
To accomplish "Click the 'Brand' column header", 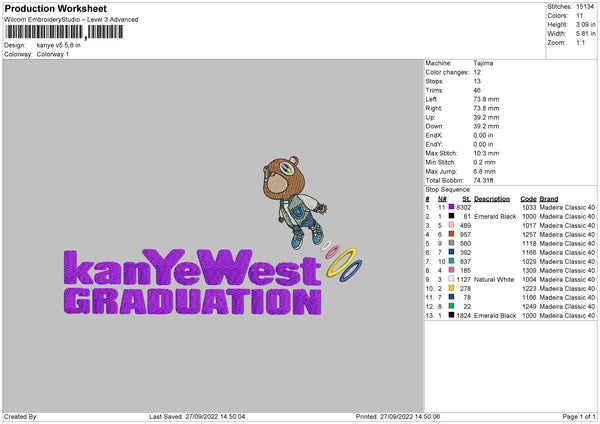I will tap(549, 199).
